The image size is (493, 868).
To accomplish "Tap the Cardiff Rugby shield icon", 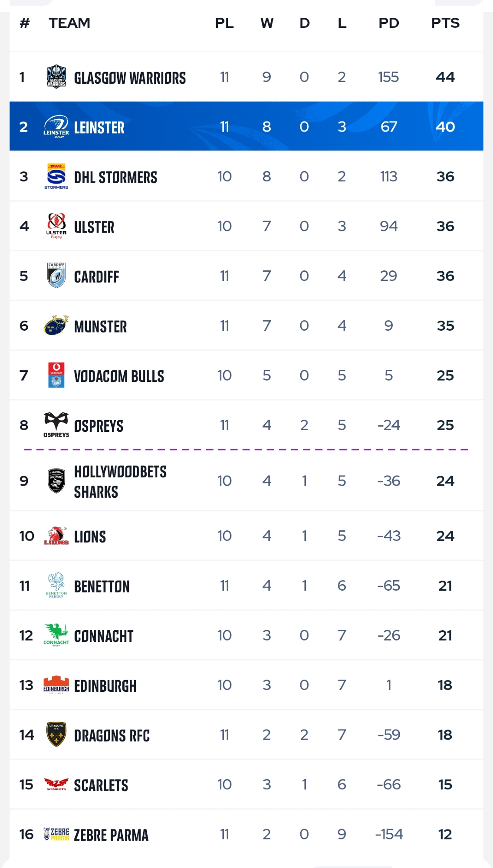I will (56, 276).
